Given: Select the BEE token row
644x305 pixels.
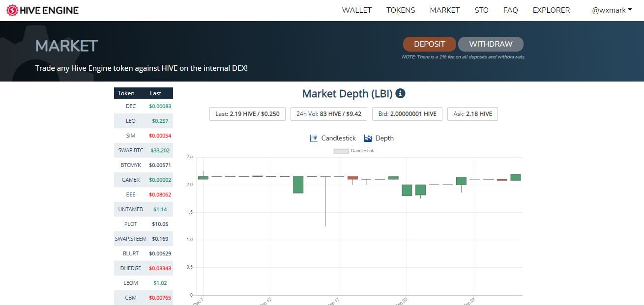Looking at the screenshot, I should click(x=144, y=194).
